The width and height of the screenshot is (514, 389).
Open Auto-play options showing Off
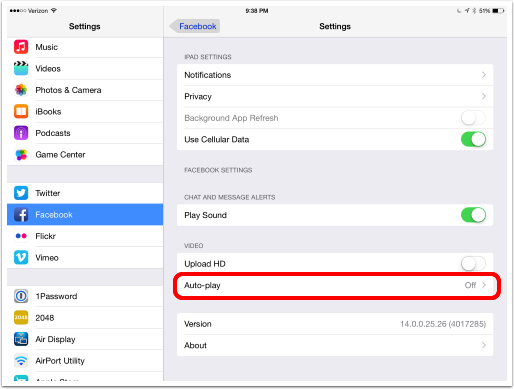point(335,285)
